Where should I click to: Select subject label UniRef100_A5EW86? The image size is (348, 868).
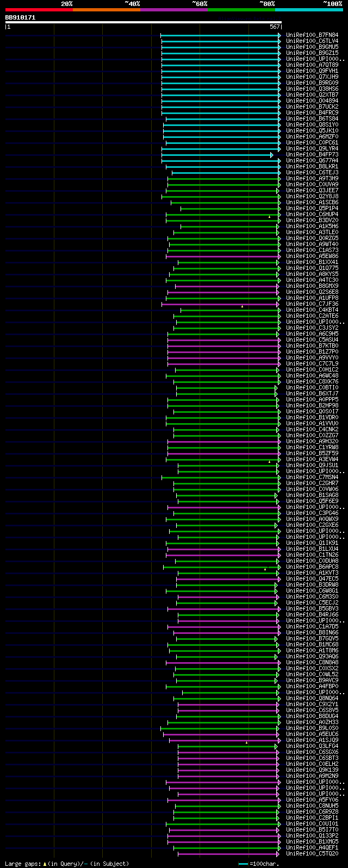click(x=312, y=256)
